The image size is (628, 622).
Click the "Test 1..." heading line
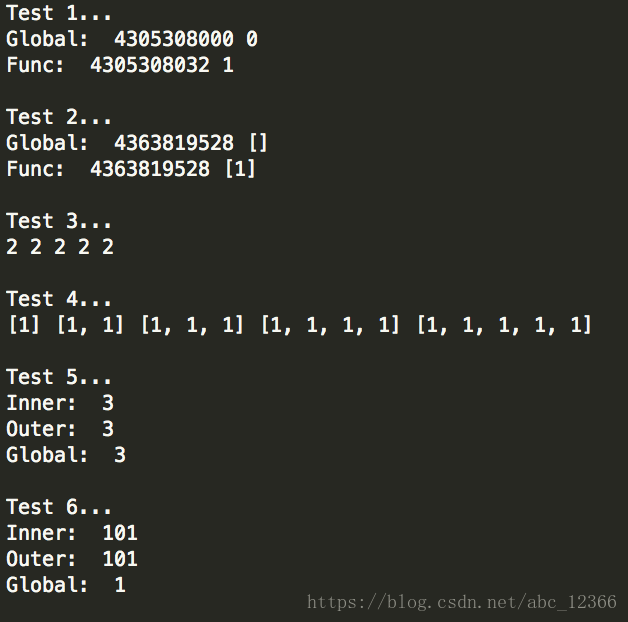point(59,14)
